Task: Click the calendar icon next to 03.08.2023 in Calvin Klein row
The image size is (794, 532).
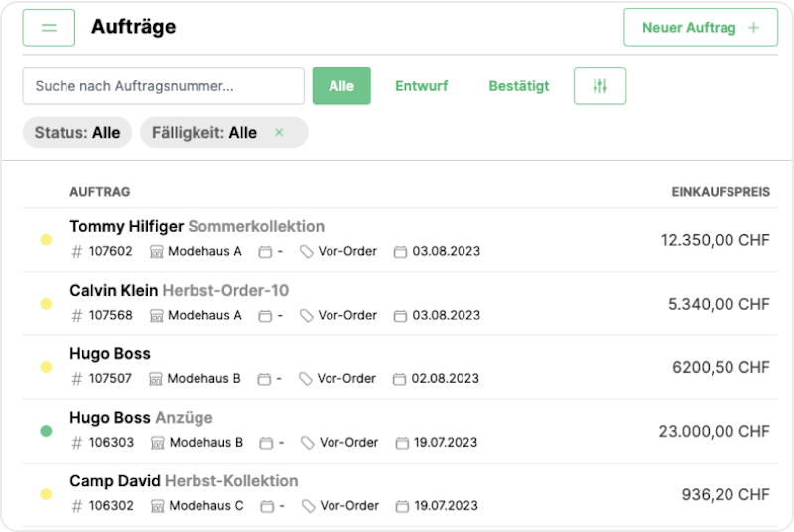Action: 400,316
